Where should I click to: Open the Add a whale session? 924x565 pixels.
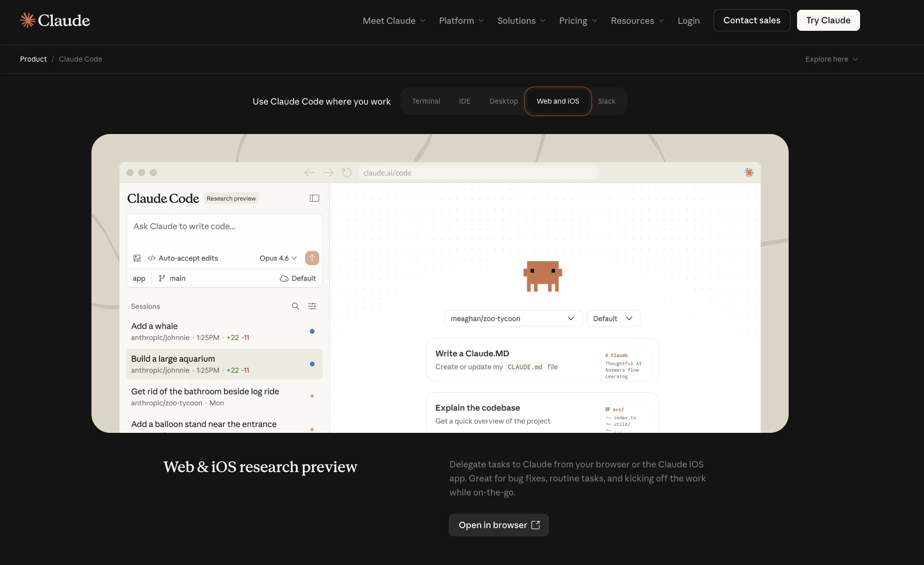coord(224,332)
